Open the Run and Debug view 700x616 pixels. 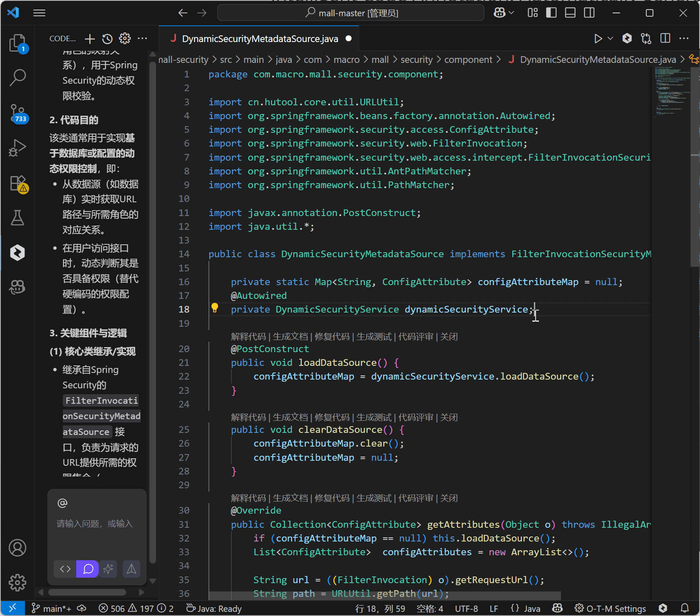click(17, 148)
